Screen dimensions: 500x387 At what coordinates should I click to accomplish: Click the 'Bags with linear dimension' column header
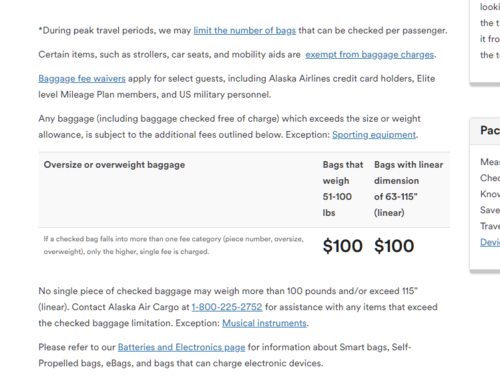tap(409, 189)
